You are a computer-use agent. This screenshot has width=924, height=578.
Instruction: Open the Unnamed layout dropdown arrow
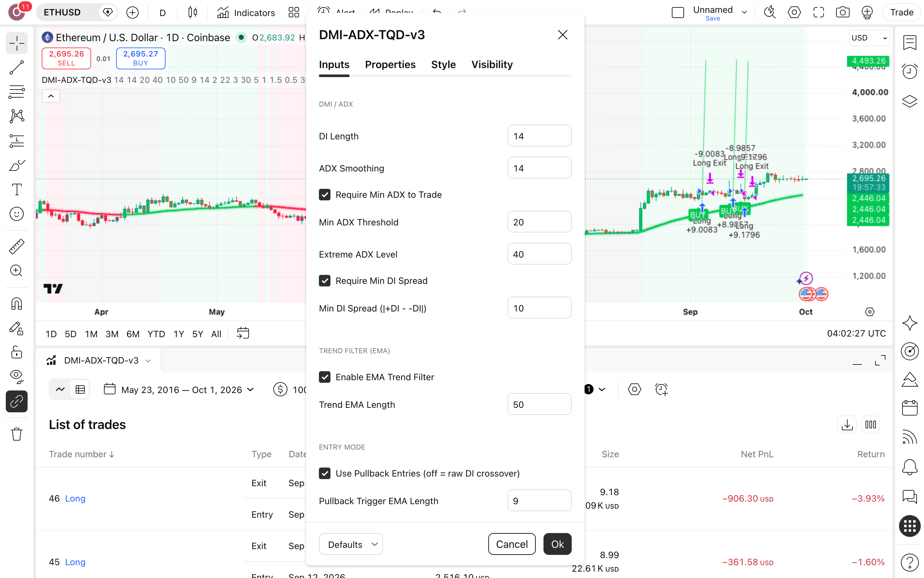(x=744, y=12)
